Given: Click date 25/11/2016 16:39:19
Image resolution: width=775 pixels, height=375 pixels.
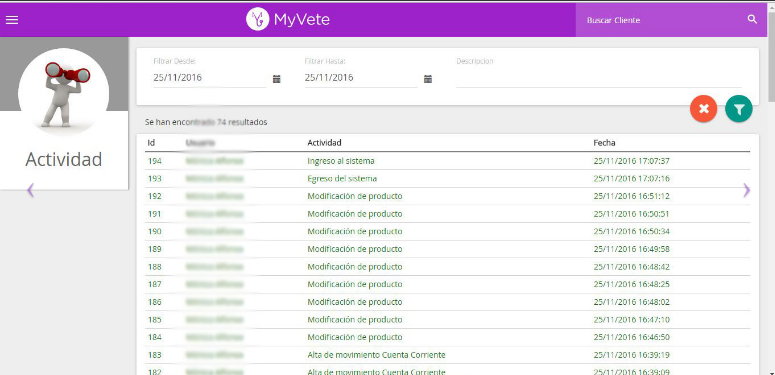Looking at the screenshot, I should coord(631,355).
